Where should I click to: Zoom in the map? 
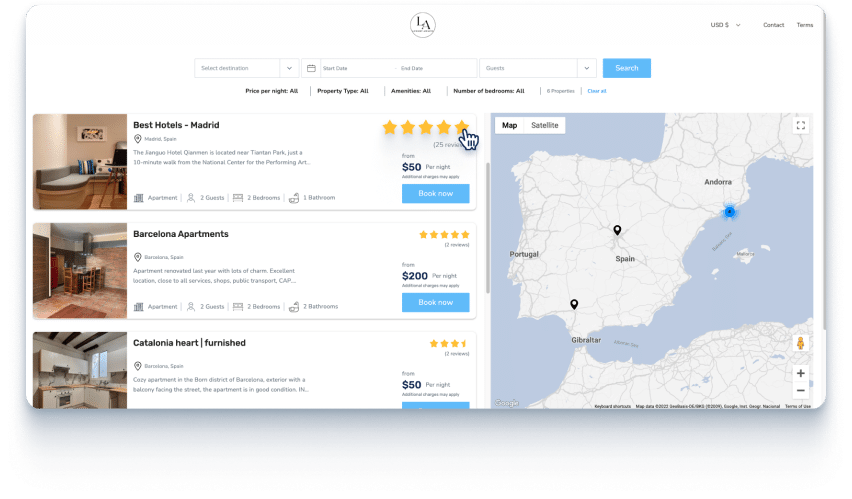(x=800, y=373)
